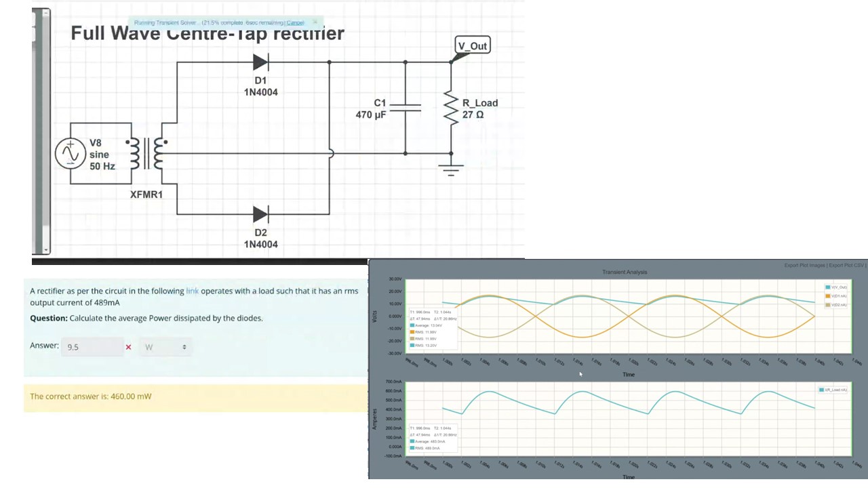Select the R_Load 27Ω resistor symbol
The height and width of the screenshot is (488, 868).
(451, 108)
